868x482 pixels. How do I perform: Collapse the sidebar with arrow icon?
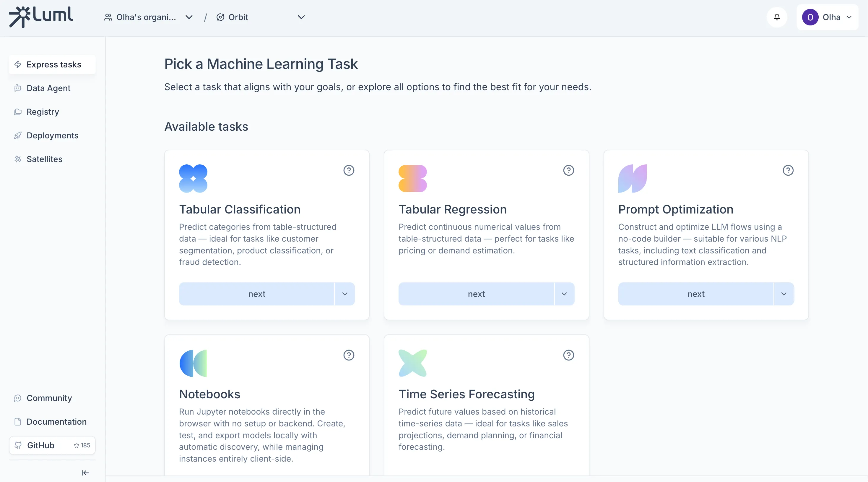pyautogui.click(x=85, y=473)
